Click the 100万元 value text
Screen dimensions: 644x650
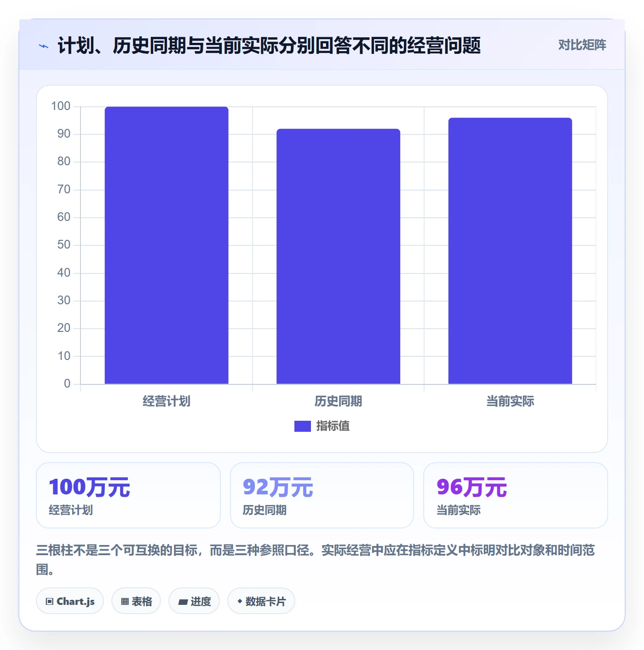pos(90,487)
